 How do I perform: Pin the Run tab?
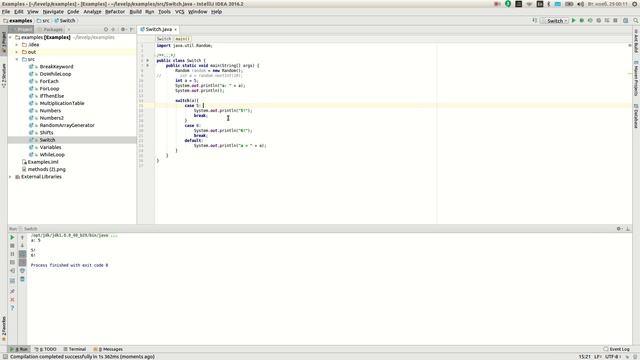pos(12,291)
